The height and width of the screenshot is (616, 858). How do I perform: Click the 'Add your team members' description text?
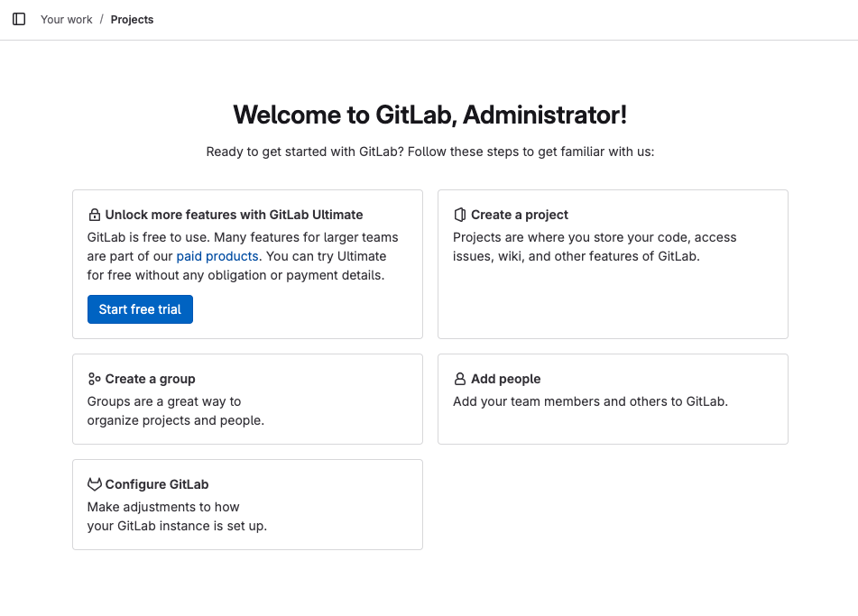[x=590, y=401]
